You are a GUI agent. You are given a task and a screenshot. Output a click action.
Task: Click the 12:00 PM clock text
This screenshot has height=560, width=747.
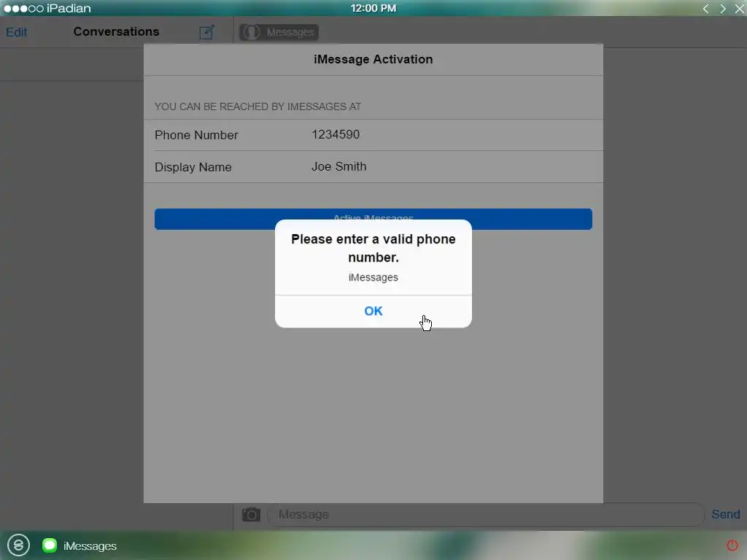pos(373,8)
